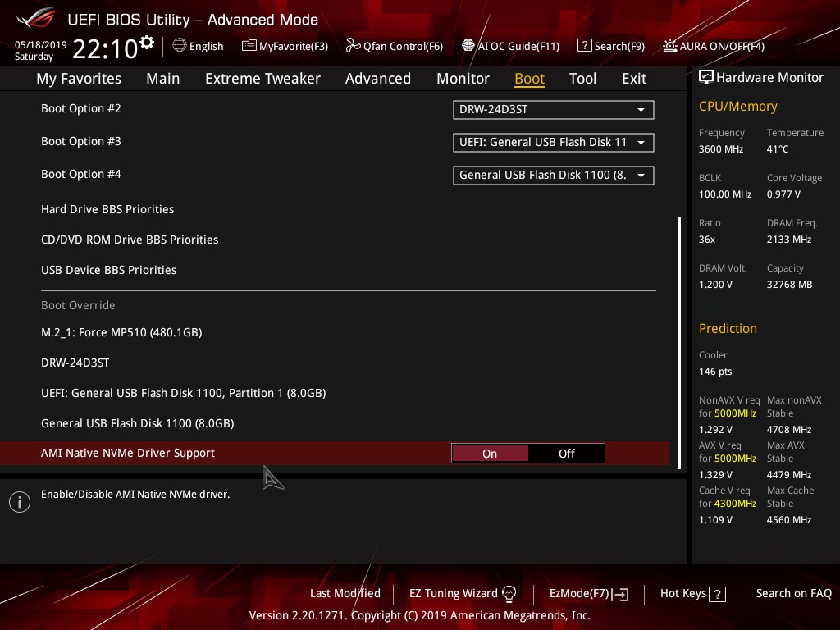Click the info icon beside help text
The image size is (840, 630).
(20, 502)
